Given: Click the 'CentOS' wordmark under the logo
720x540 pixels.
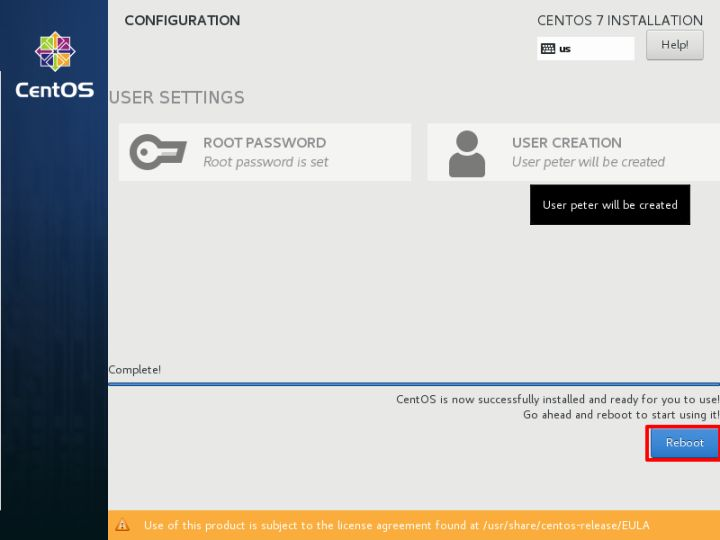Looking at the screenshot, I should pos(54,90).
